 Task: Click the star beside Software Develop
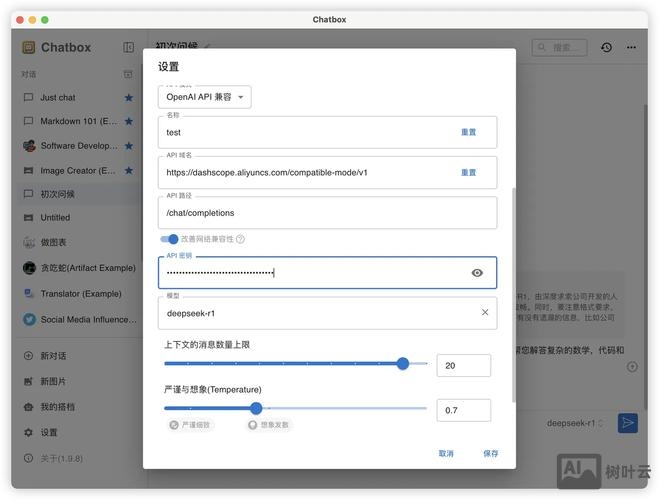pyautogui.click(x=129, y=146)
